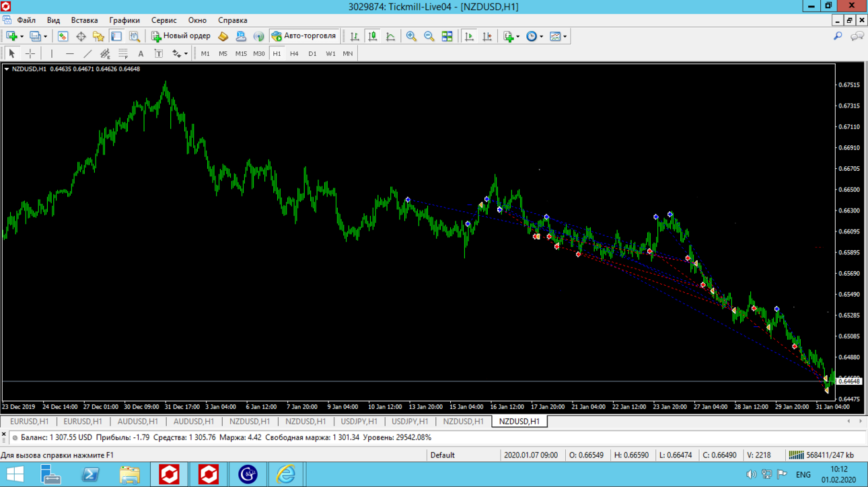Switch timeframe to H4
Viewport: 868px width, 487px height.
294,53
